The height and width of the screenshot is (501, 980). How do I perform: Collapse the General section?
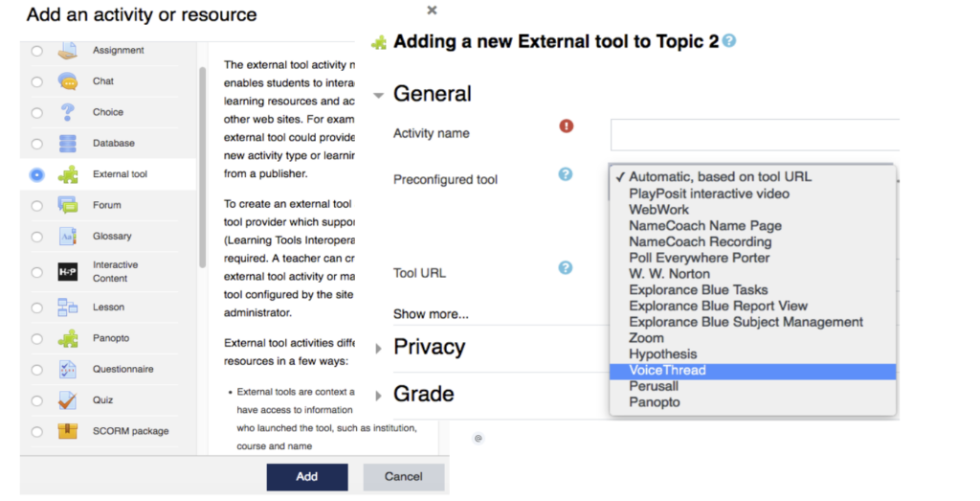click(x=378, y=96)
